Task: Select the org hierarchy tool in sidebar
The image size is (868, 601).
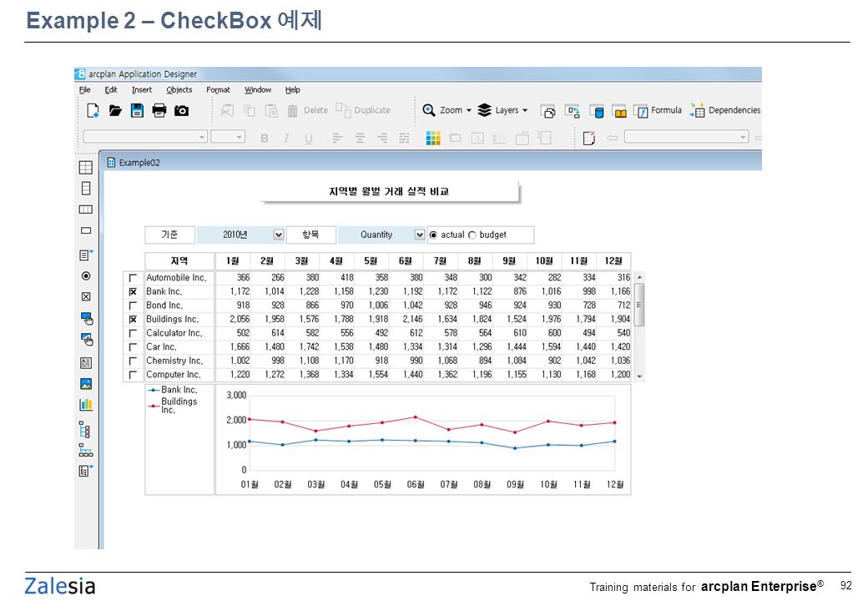Action: [x=86, y=450]
